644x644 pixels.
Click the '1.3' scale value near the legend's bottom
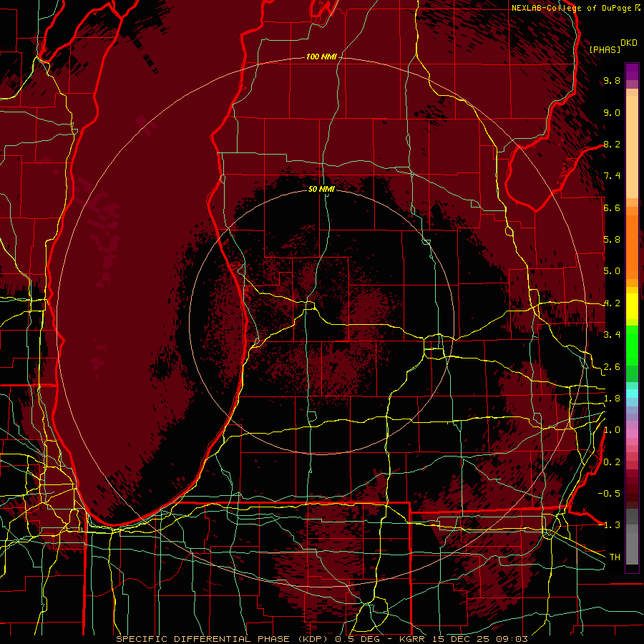[612, 525]
